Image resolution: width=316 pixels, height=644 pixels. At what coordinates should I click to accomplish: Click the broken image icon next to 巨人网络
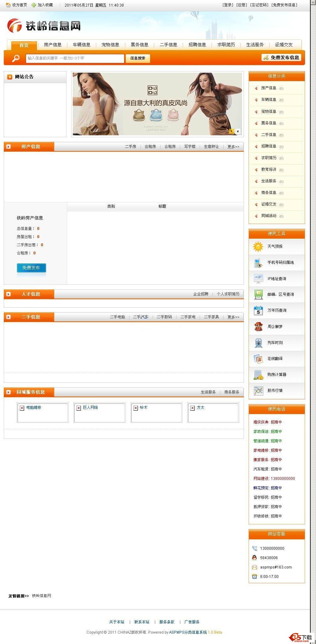click(79, 408)
